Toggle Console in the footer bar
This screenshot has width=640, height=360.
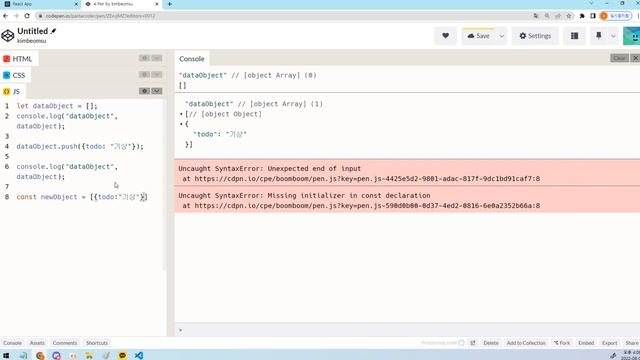coord(12,343)
